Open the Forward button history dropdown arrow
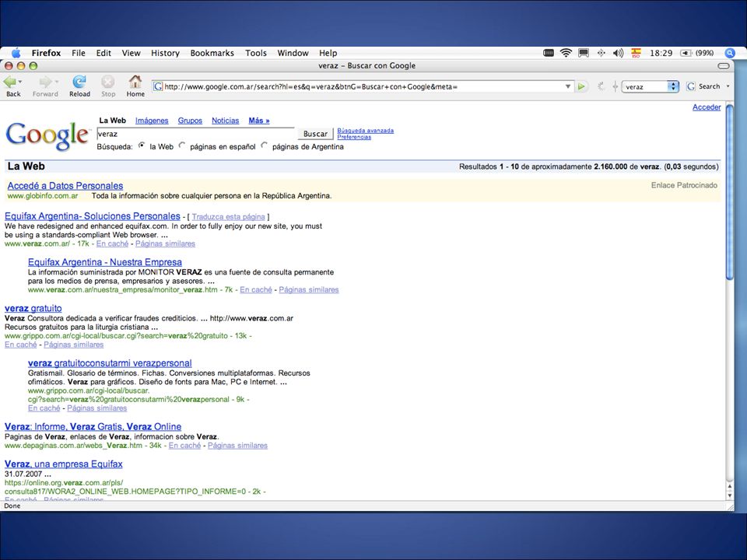The width and height of the screenshot is (747, 560). [56, 82]
